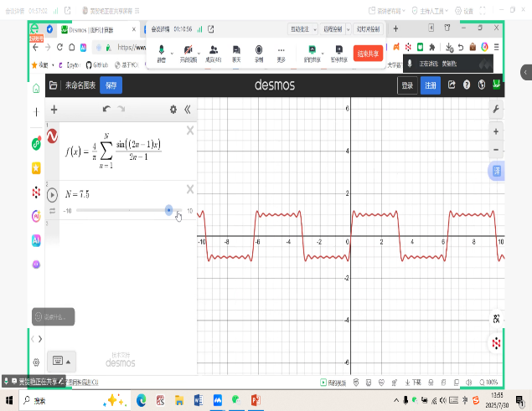The height and width of the screenshot is (411, 532).
Task: Toggle visibility of the f(x) curve
Action: tap(52, 136)
